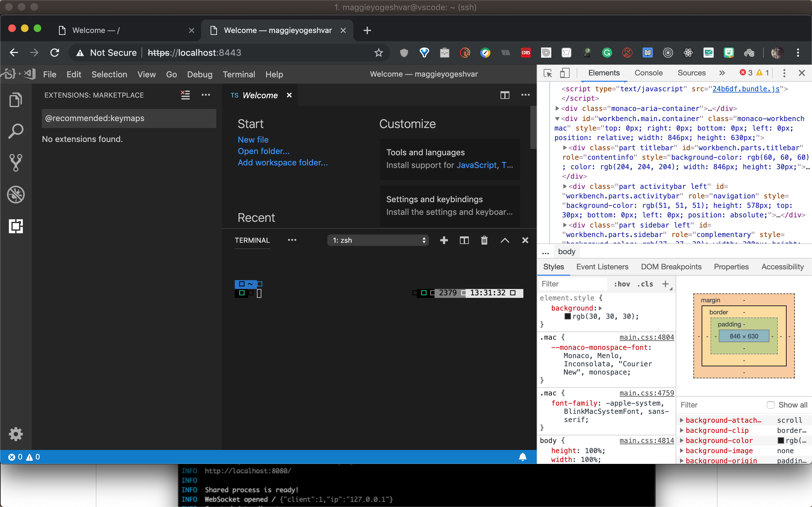This screenshot has width=812, height=507.
Task: Open the Search view in activity bar
Action: point(16,131)
